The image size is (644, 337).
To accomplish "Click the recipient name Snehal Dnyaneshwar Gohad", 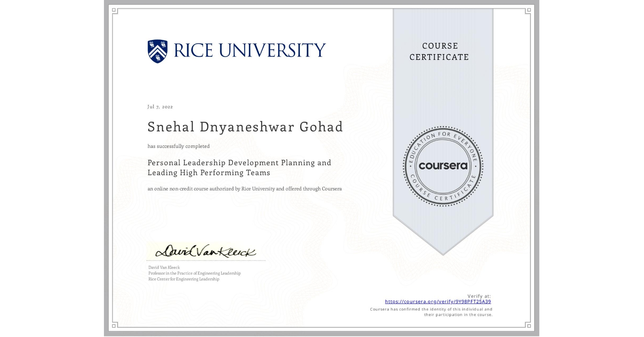I will tap(245, 127).
